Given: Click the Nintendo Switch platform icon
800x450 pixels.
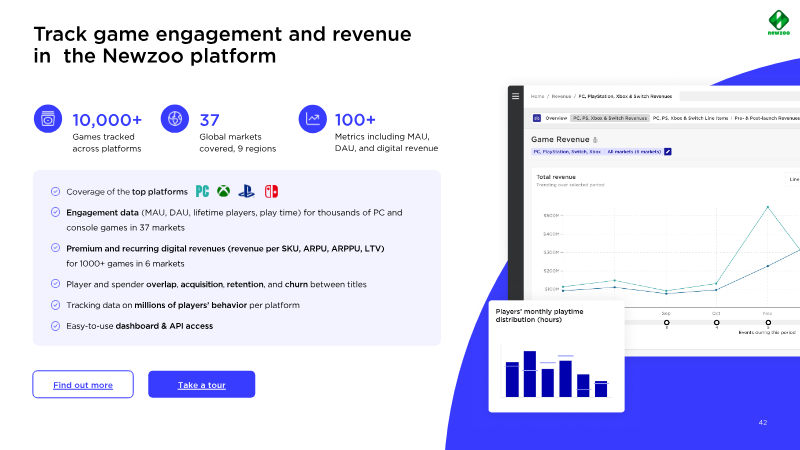Looking at the screenshot, I should (271, 191).
